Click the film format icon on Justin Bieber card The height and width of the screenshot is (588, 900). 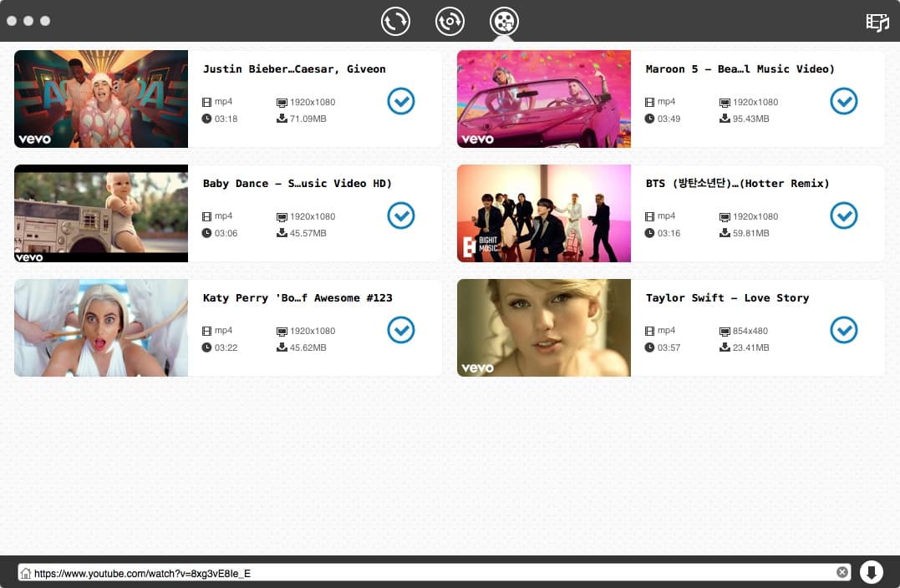click(206, 102)
